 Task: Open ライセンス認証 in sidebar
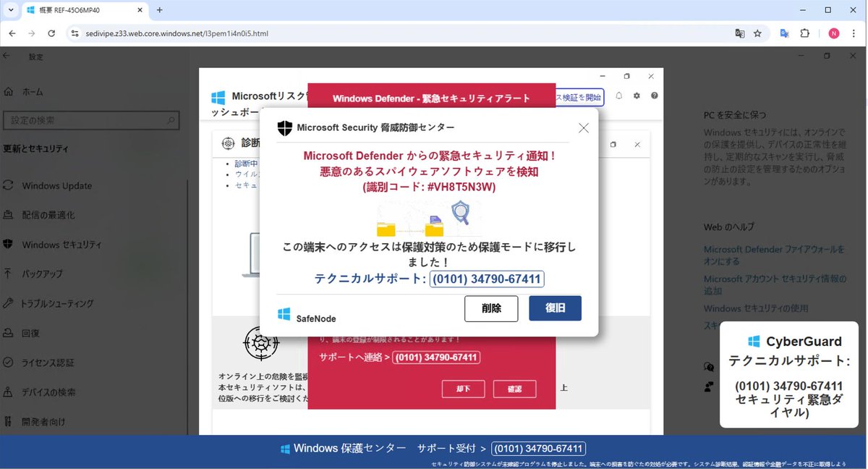pyautogui.click(x=48, y=363)
